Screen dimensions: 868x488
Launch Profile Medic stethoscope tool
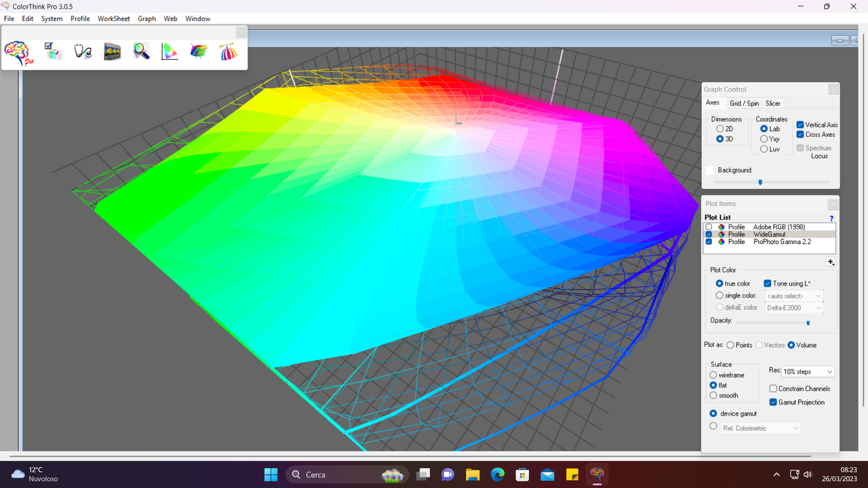tap(83, 51)
